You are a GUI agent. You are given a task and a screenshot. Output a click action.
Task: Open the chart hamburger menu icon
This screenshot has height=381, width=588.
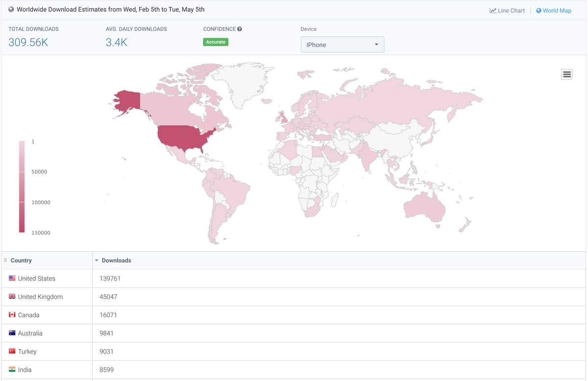567,74
